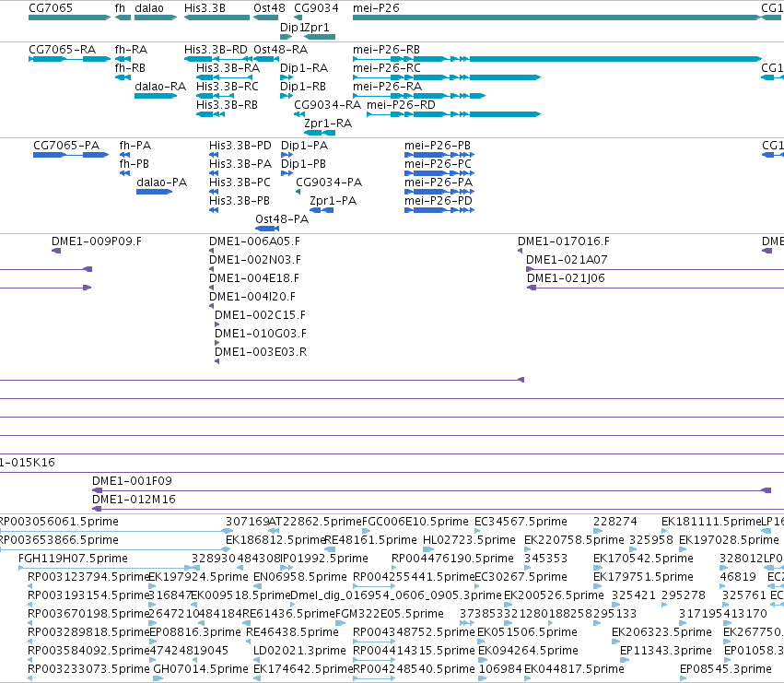Click the DME1-010G03.F clone label
The width and height of the screenshot is (784, 683).
[261, 335]
